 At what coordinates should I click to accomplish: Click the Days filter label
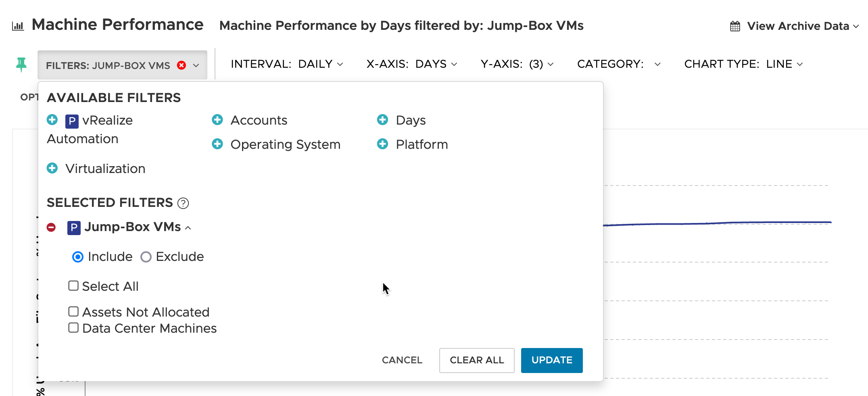click(411, 120)
